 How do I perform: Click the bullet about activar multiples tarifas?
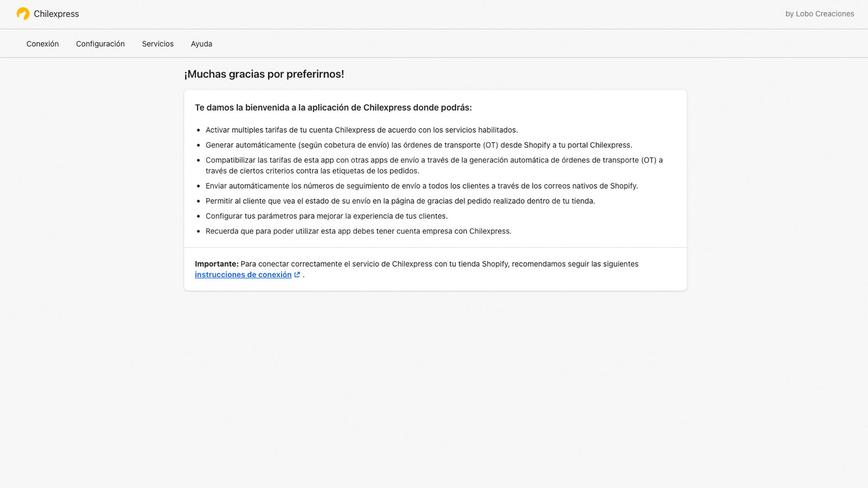point(361,130)
